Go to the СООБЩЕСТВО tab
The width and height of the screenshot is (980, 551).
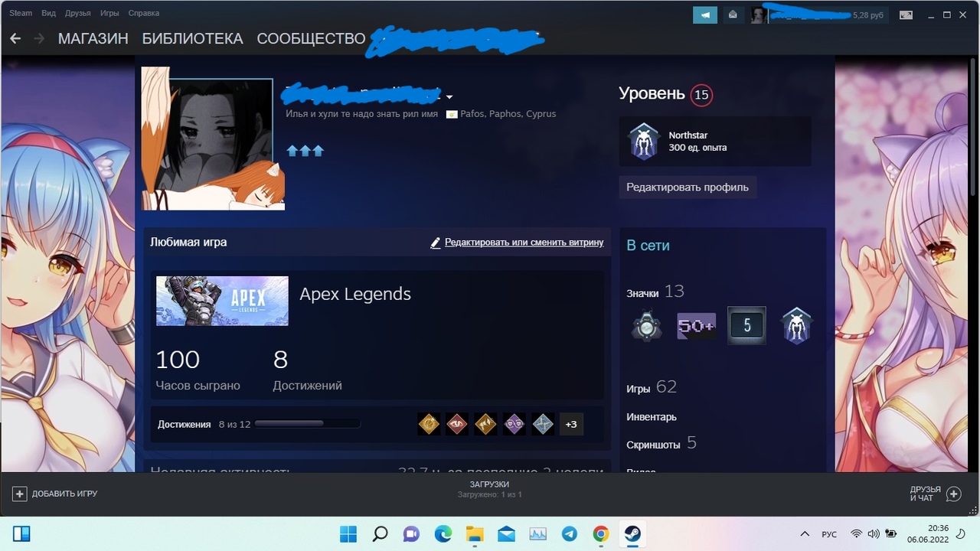312,38
